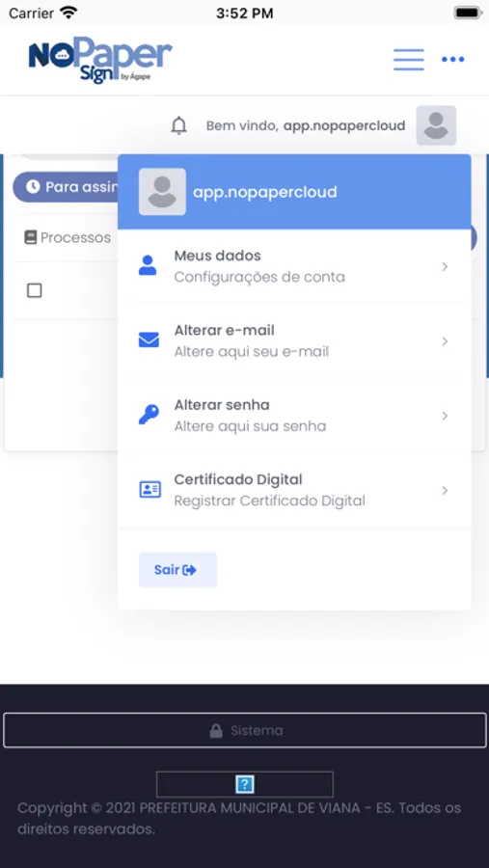
Task: Open the Processos tab
Action: click(68, 238)
